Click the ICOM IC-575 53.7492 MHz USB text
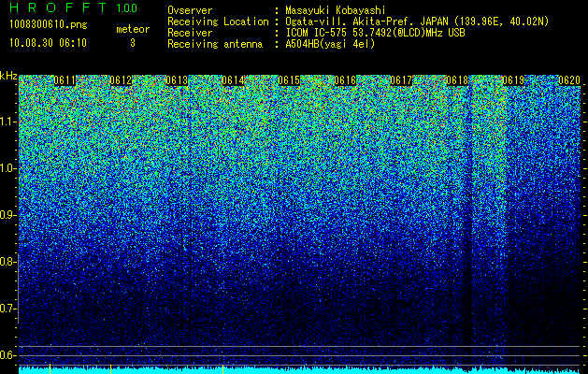Screen dimensions: 588x374 375,33
